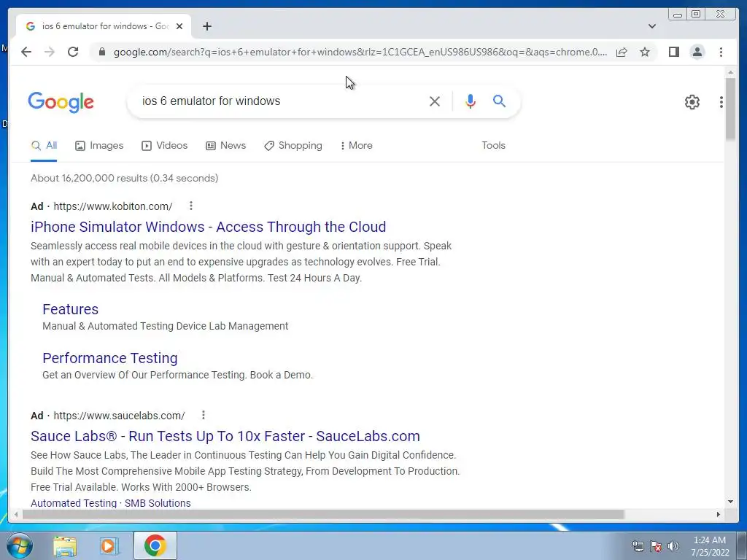Switch to the Shopping tab
747x560 pixels.
[293, 146]
